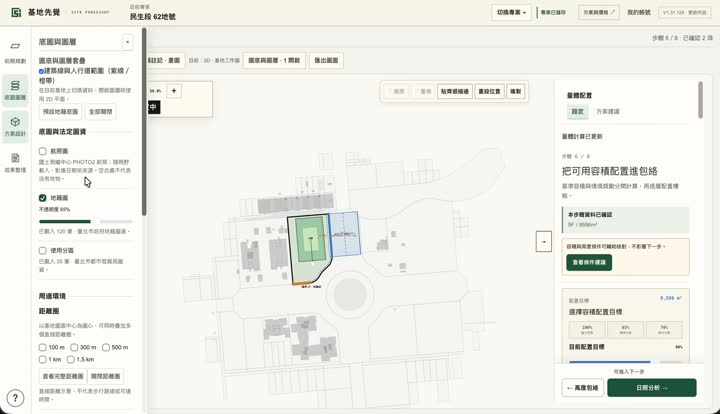Click 查看條件建議 green button
Image resolution: width=720 pixels, height=414 pixels.
[589, 263]
